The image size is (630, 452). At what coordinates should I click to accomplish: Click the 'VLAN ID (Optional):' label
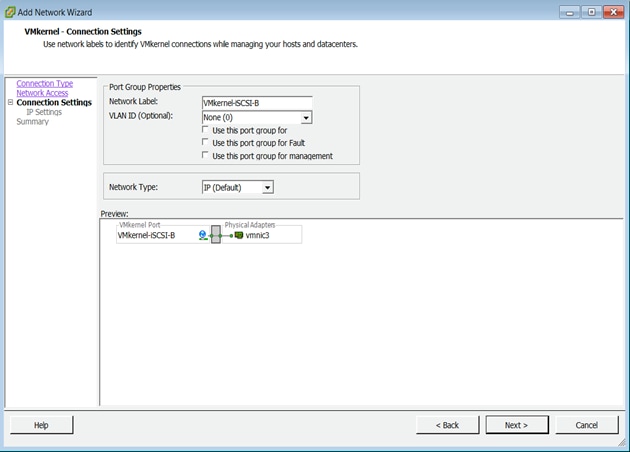(141, 116)
